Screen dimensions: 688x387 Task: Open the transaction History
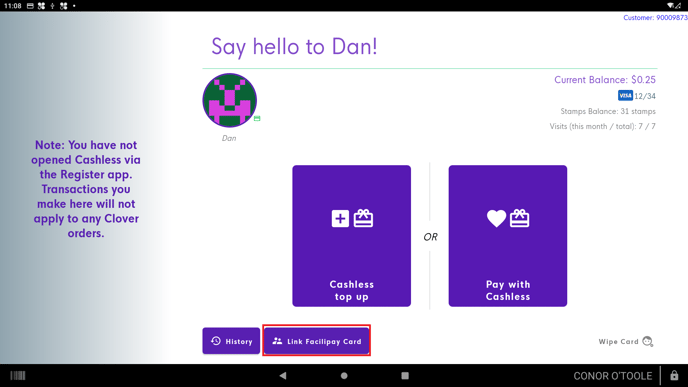click(x=231, y=341)
